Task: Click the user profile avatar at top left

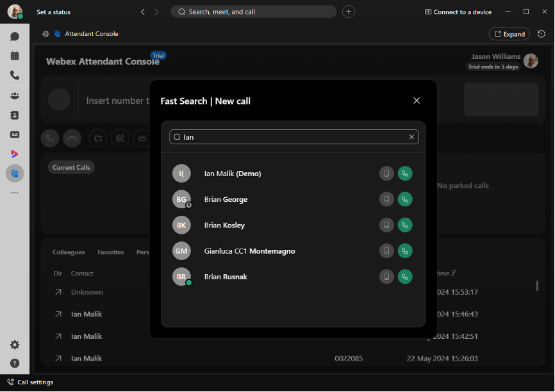Action: click(15, 12)
